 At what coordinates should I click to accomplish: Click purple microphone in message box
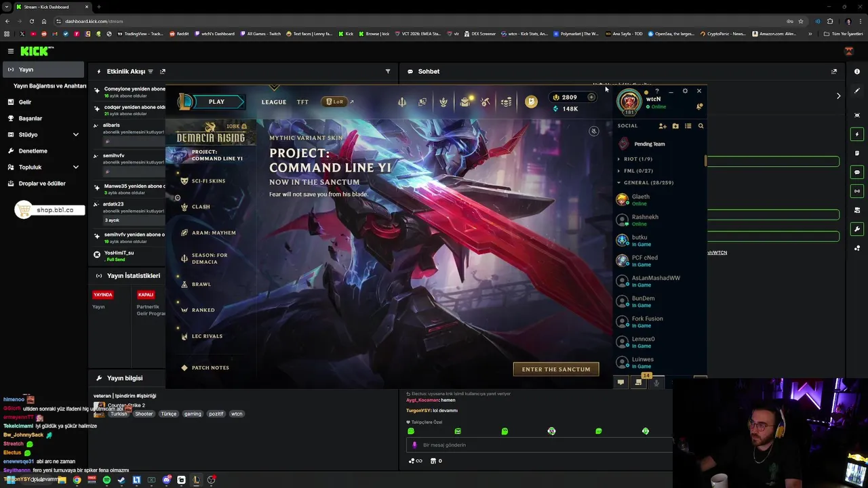[x=414, y=445]
